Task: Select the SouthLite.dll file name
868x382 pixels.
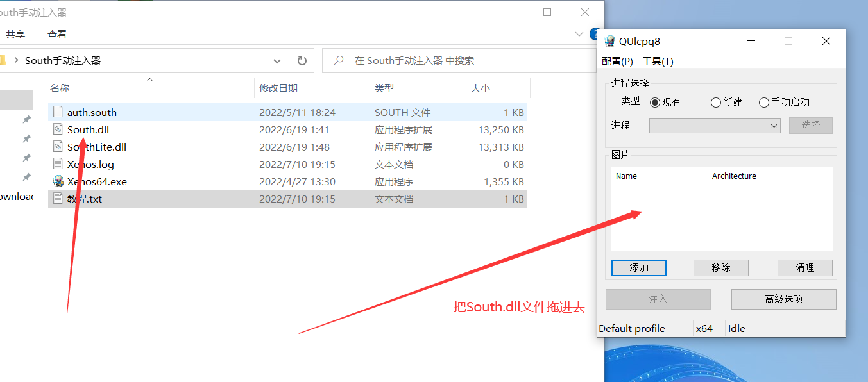Action: click(x=97, y=147)
